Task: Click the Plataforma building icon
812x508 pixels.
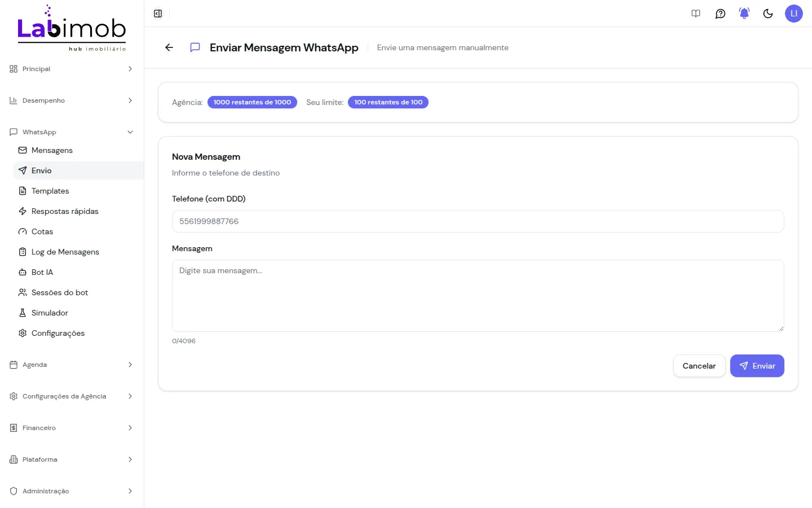Action: [x=14, y=459]
